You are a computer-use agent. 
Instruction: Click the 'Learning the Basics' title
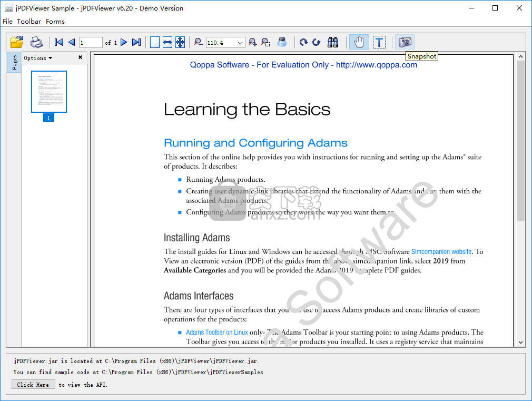click(247, 110)
